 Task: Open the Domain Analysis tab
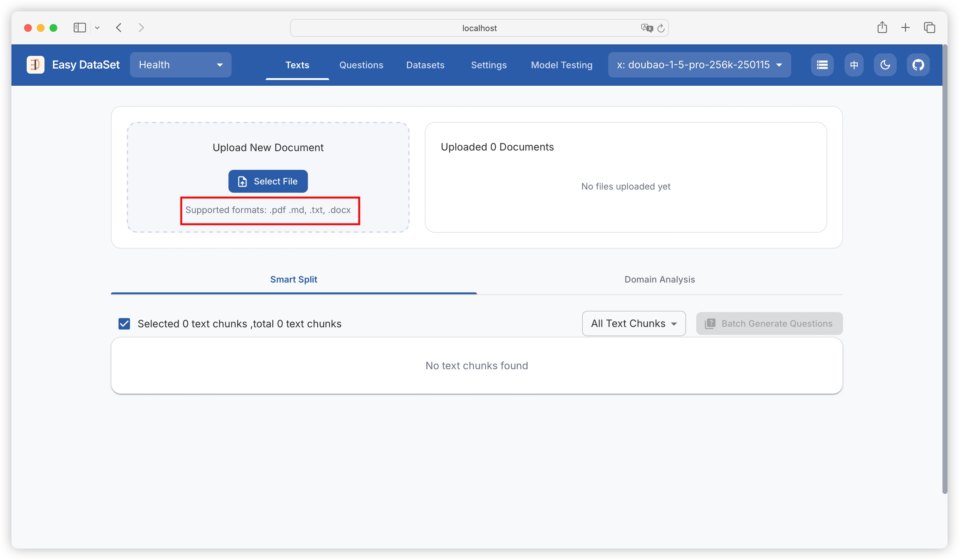point(659,279)
